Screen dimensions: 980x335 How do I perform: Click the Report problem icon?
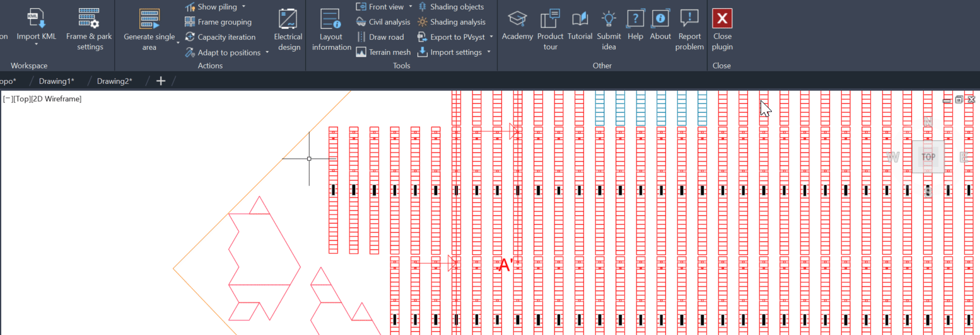tap(689, 19)
